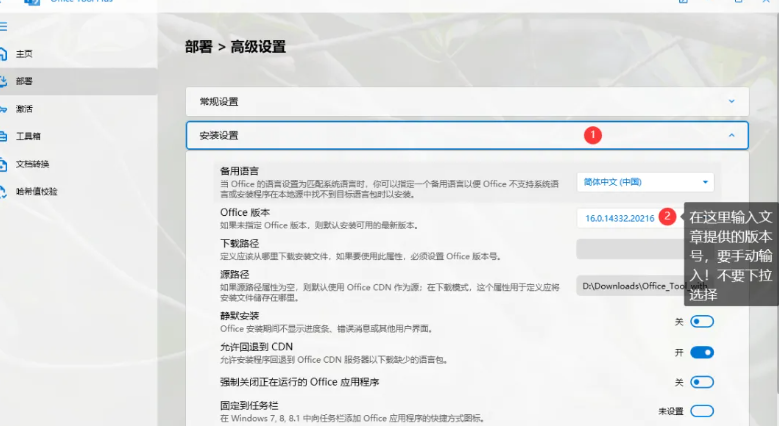Viewport: 779px width, 426px height.
Task: Click the document convert (文档转换) icon
Action: tap(3, 164)
